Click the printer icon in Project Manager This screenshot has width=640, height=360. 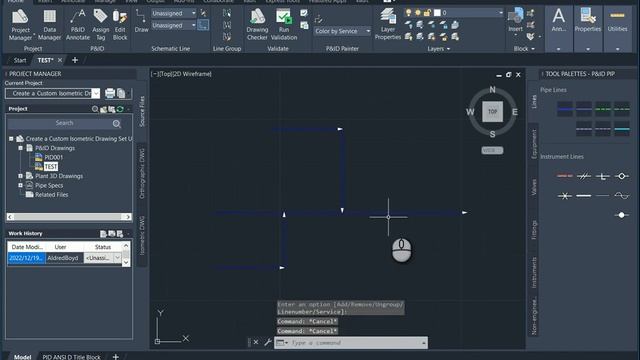[110, 93]
